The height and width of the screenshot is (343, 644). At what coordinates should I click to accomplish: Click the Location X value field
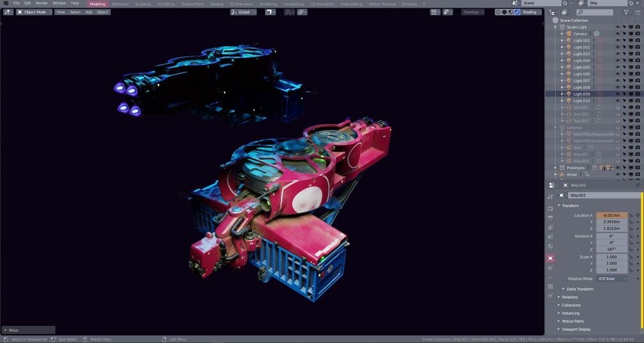[x=611, y=216]
